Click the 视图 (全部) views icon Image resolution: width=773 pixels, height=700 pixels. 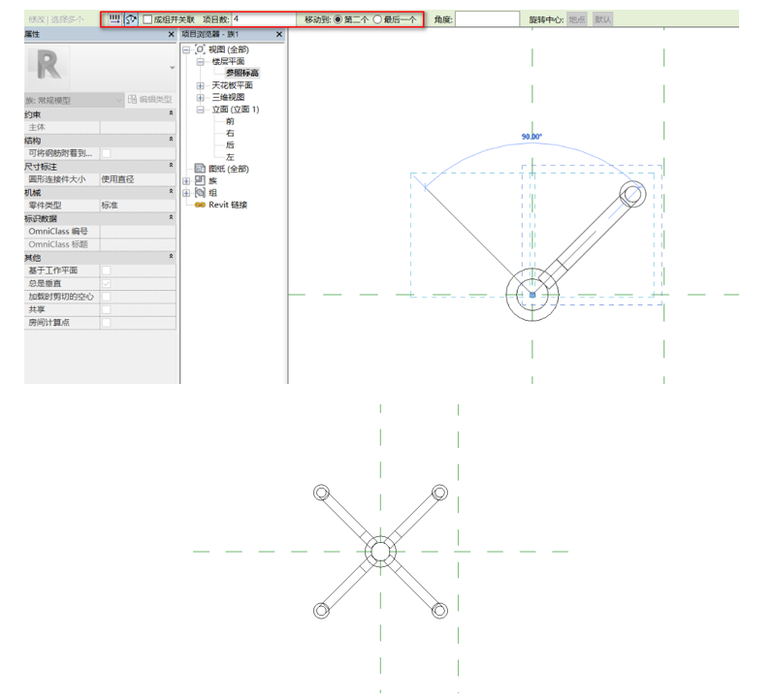200,49
